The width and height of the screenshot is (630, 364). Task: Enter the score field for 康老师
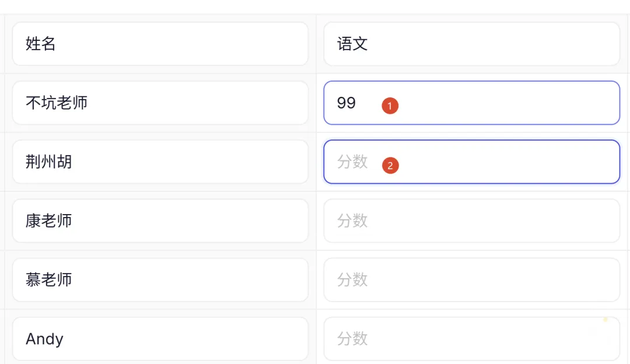[471, 220]
